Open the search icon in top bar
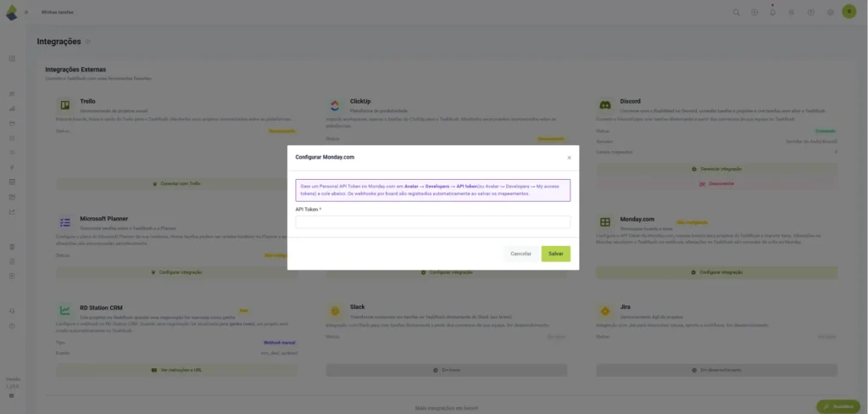Image resolution: width=868 pixels, height=414 pixels. tap(737, 12)
